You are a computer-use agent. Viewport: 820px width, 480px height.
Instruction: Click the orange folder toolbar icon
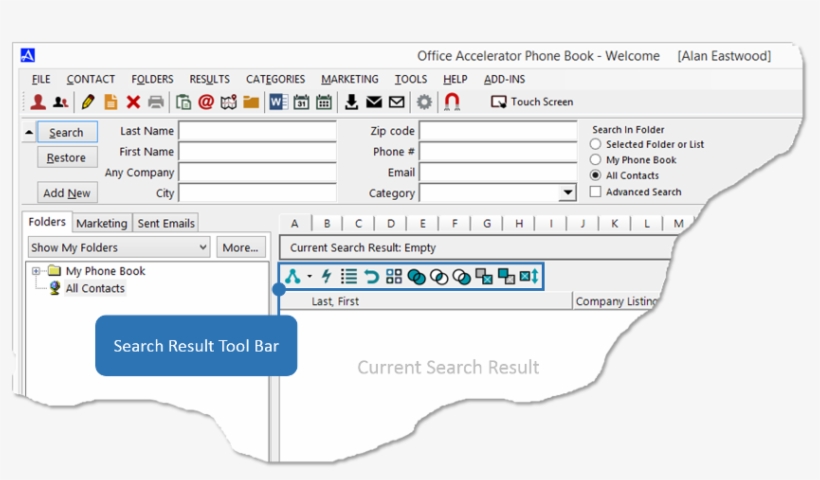pos(251,102)
